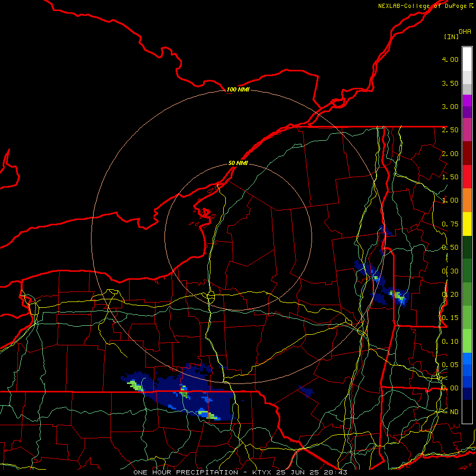The image size is (476, 476).
Task: Click the NEXLAB-College of DuPage credit text
Action: pyautogui.click(x=423, y=6)
